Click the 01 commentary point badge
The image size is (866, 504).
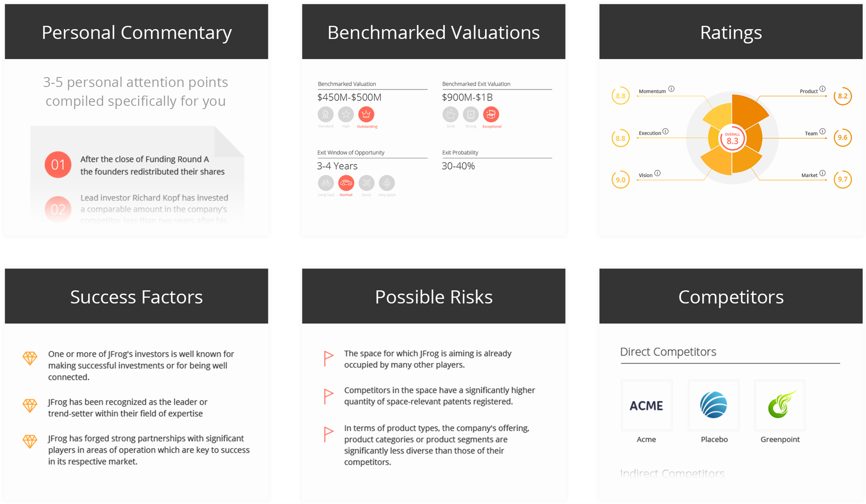(58, 164)
